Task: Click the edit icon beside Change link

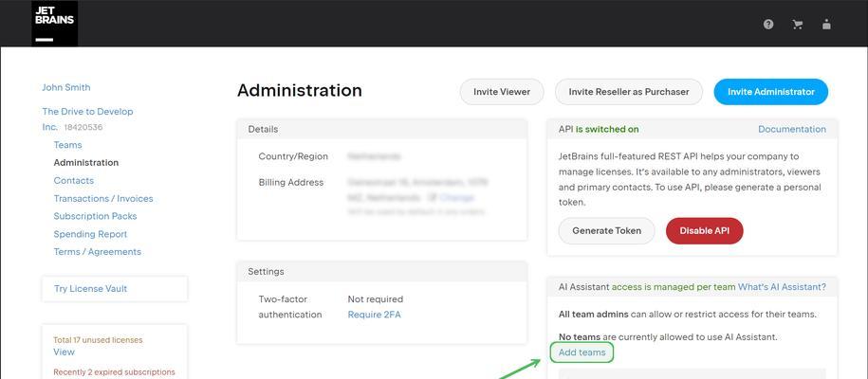Action: pyautogui.click(x=432, y=197)
